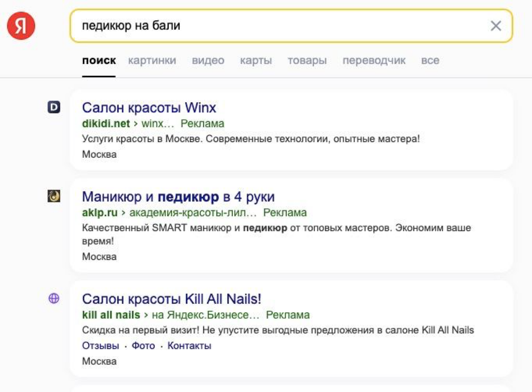Open the Фото sitelink
This screenshot has height=392, width=532.
click(143, 346)
